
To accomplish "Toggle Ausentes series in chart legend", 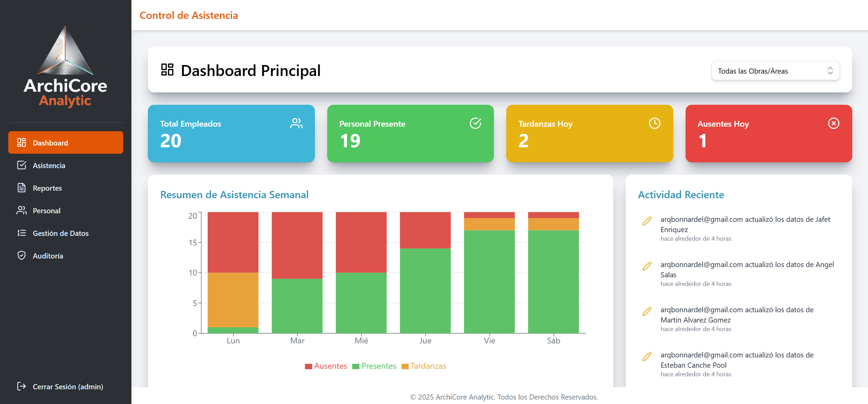I will [326, 366].
